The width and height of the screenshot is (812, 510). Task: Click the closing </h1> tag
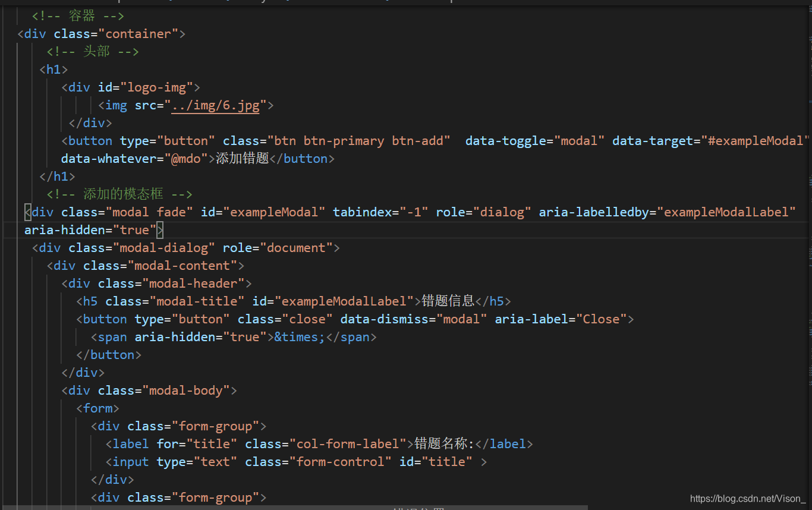[57, 177]
